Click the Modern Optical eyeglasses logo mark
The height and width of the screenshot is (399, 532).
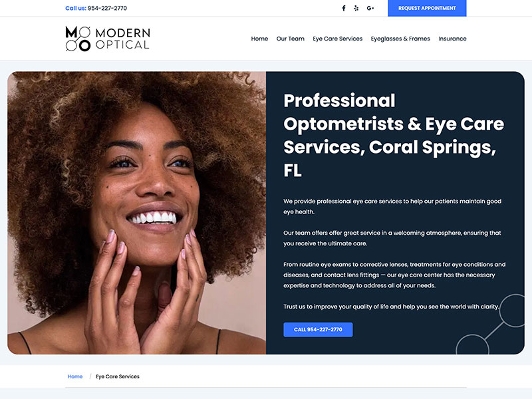[78, 39]
